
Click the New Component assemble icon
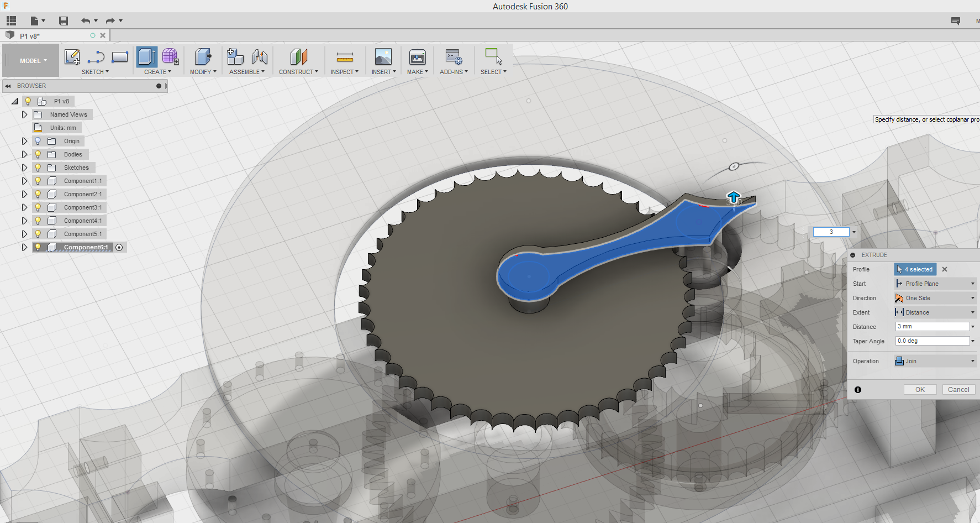coord(235,57)
